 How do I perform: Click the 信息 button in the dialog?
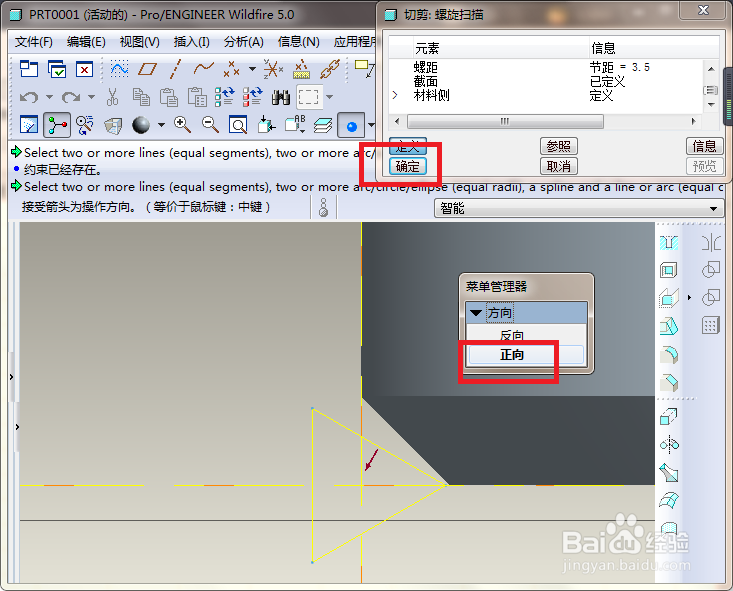(704, 146)
